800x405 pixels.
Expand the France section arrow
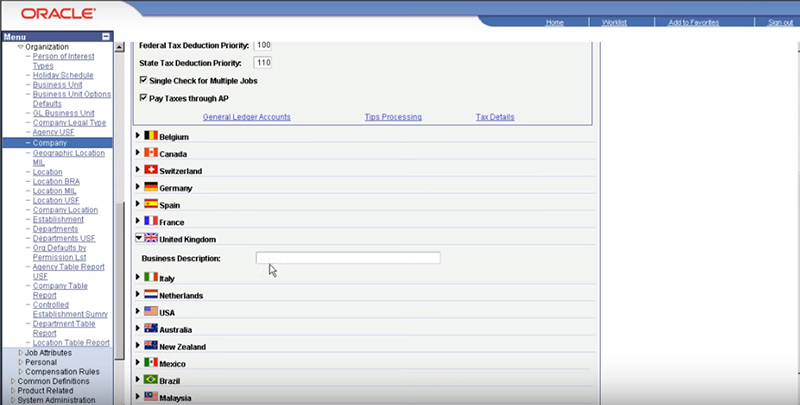point(138,222)
